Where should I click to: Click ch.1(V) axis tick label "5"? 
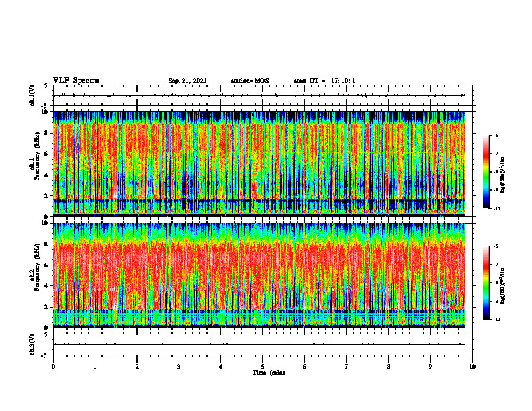point(46,86)
